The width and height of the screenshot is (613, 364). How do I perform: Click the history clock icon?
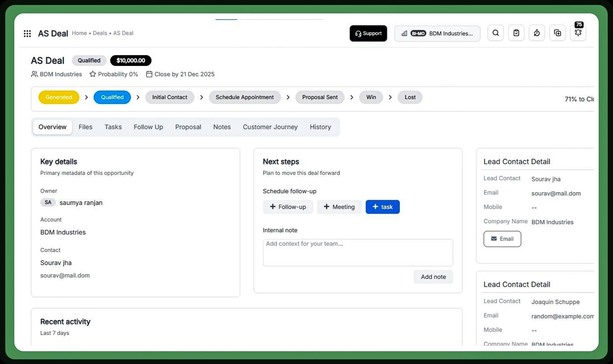click(x=537, y=33)
